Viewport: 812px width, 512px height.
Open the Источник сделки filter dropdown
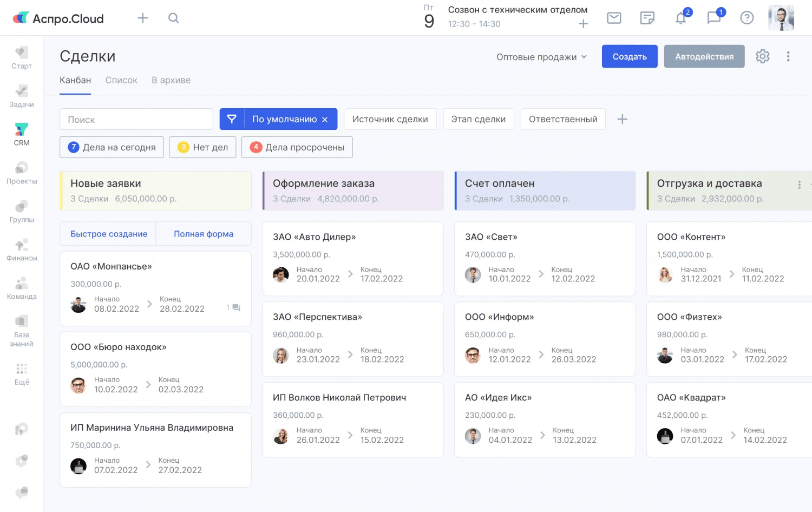(x=390, y=119)
